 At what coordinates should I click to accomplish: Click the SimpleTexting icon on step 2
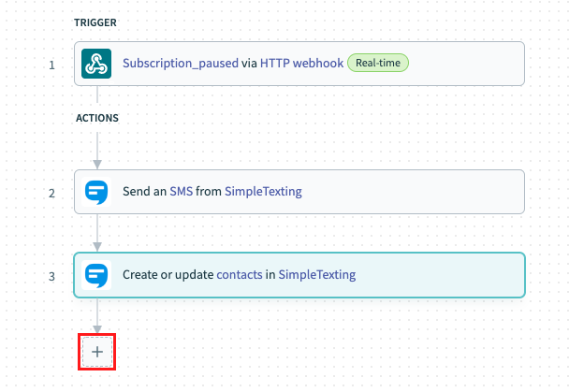(x=96, y=192)
